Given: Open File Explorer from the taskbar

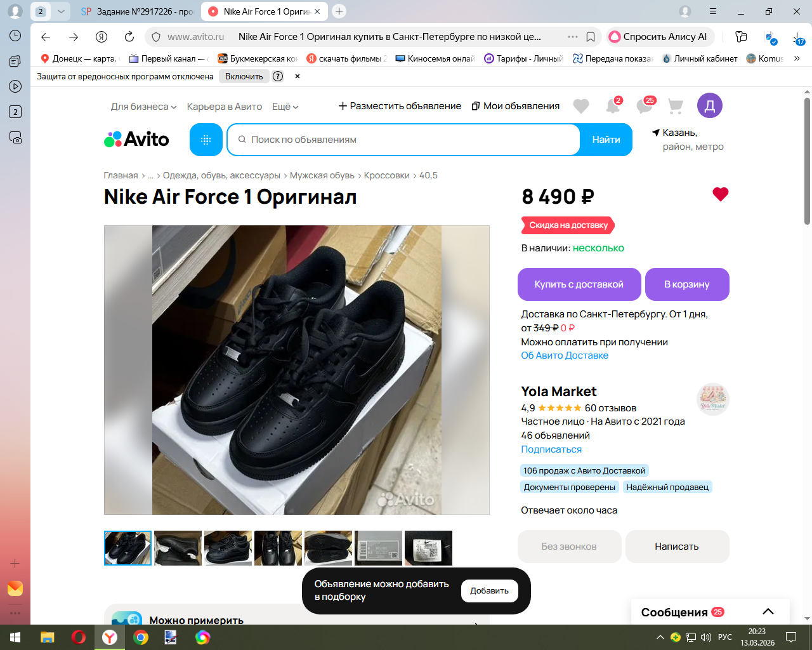Looking at the screenshot, I should point(48,637).
